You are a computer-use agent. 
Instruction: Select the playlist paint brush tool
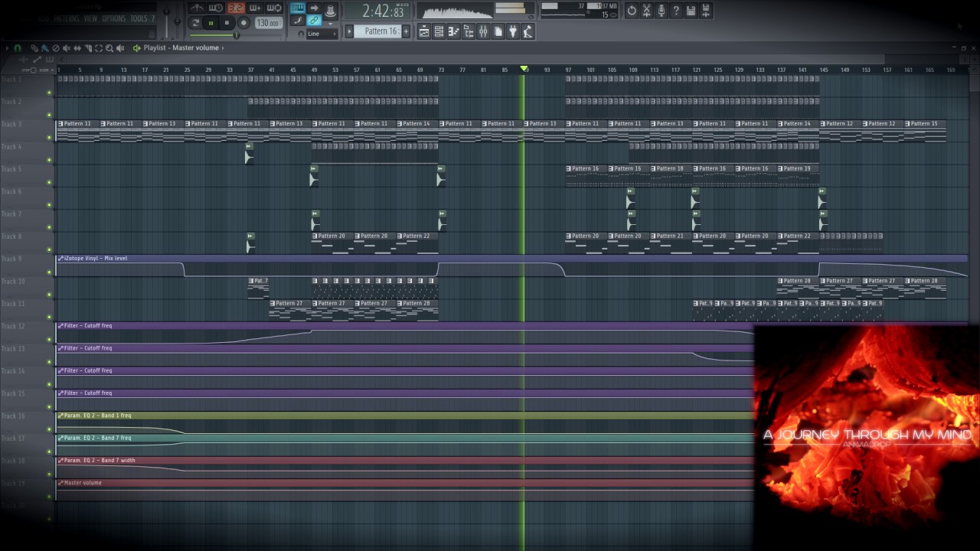44,47
